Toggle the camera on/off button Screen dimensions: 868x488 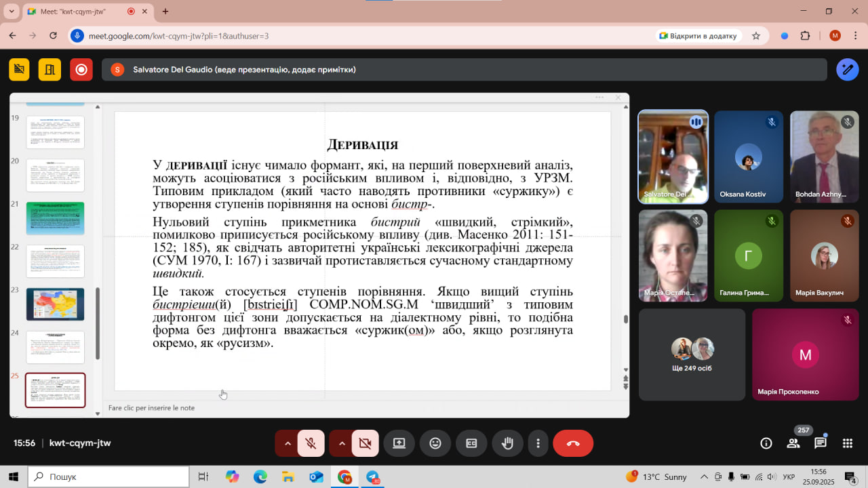tap(366, 443)
